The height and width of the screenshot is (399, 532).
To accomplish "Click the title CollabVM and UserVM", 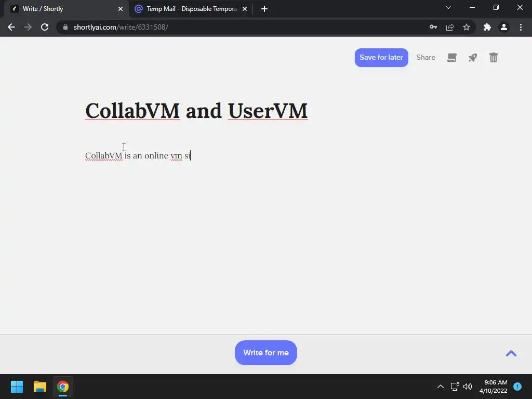I will (196, 111).
